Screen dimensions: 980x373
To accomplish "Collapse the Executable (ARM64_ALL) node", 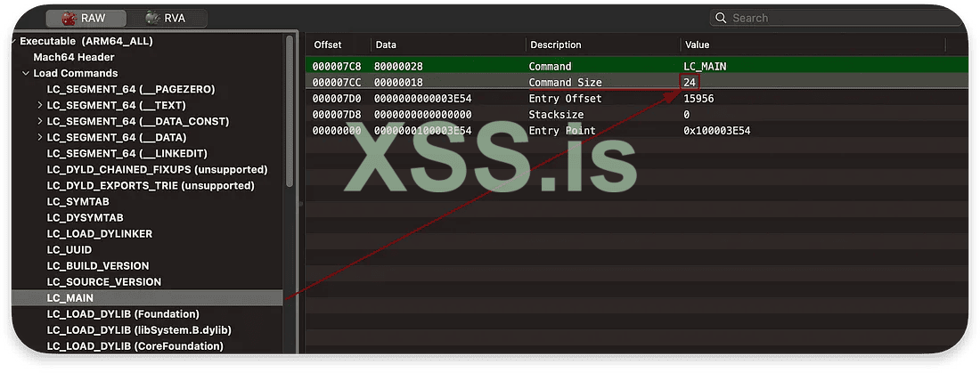I will (x=13, y=41).
